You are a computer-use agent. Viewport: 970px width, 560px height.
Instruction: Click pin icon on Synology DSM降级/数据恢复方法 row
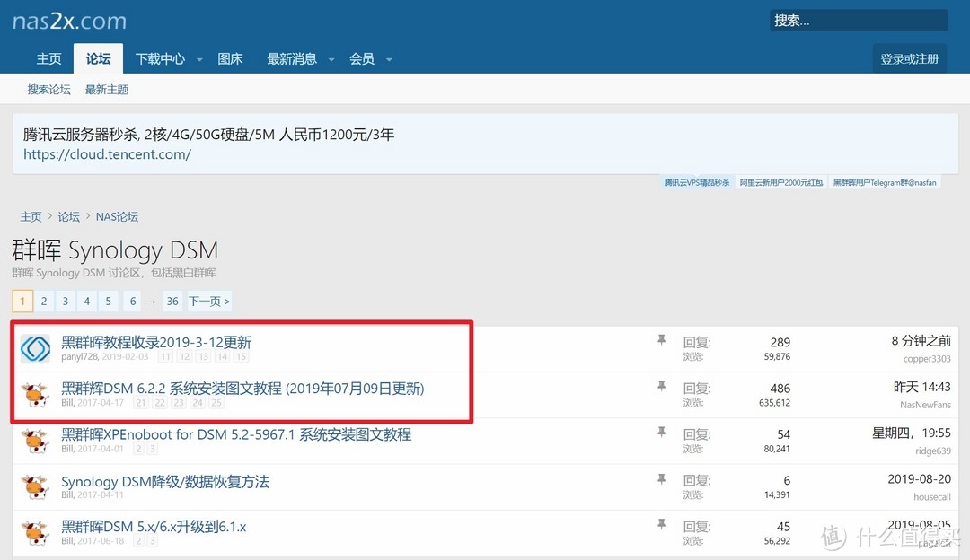pyautogui.click(x=661, y=478)
